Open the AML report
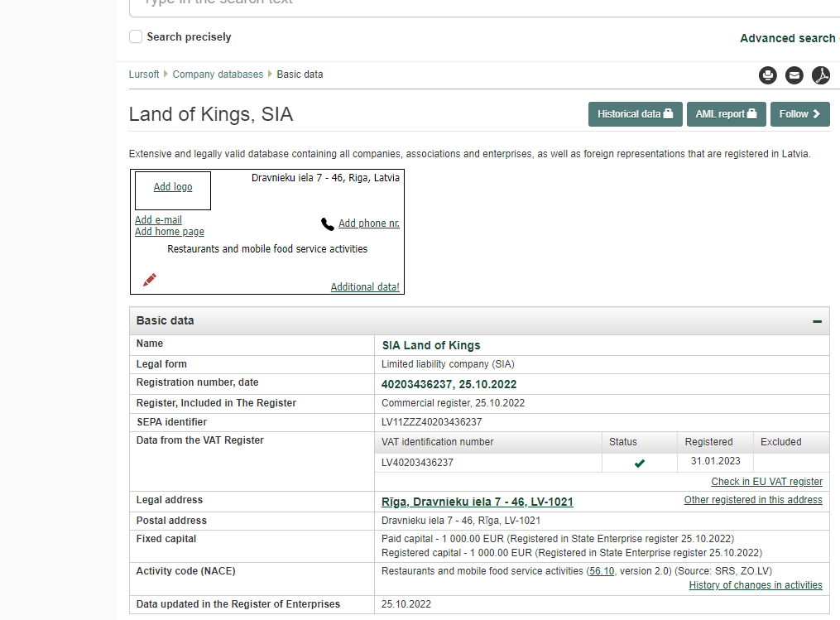 point(727,114)
